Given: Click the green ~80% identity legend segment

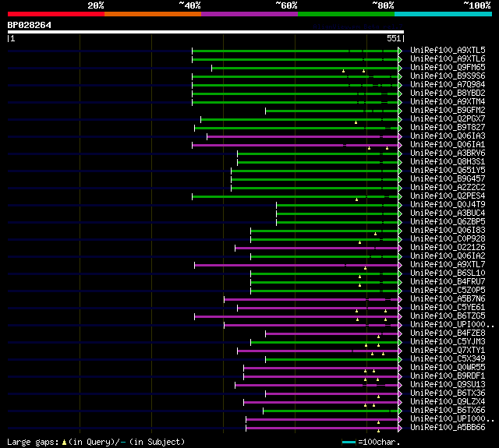Looking at the screenshot, I should pos(346,14).
